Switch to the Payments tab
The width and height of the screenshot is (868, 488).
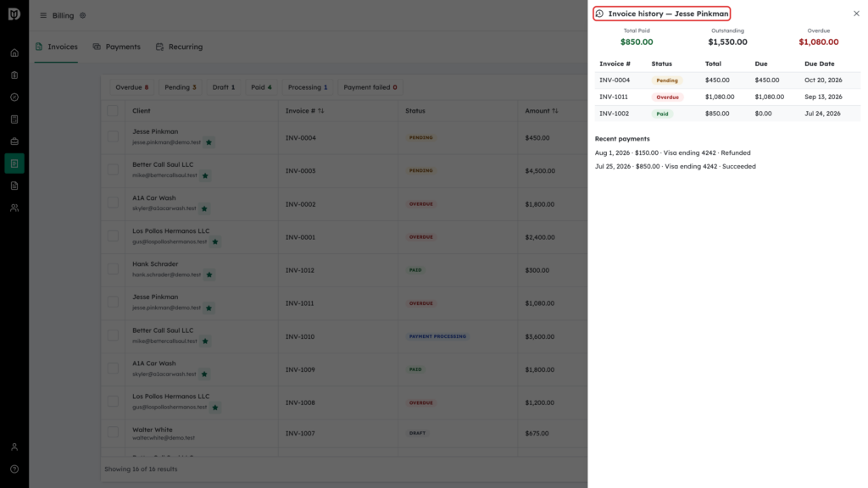coord(117,47)
